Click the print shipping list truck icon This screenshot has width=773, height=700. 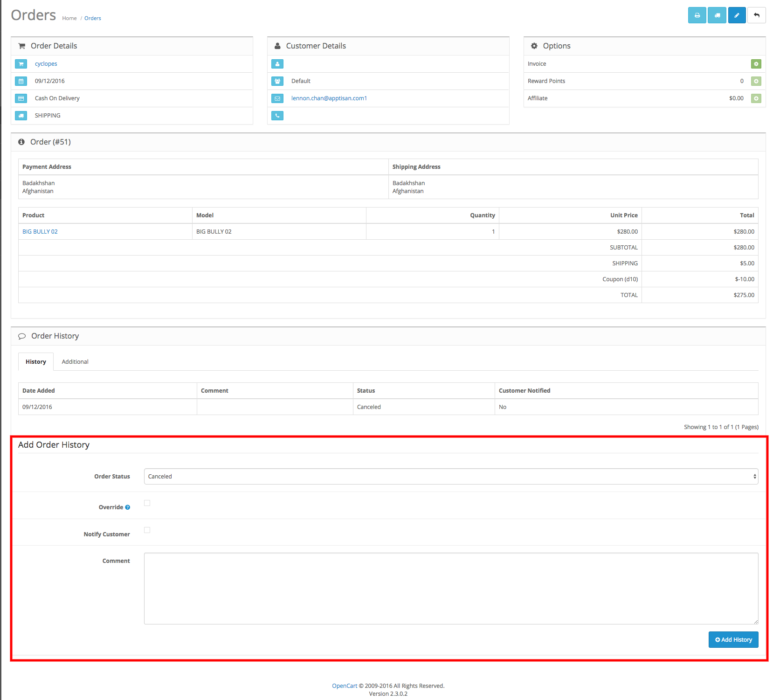click(x=717, y=15)
